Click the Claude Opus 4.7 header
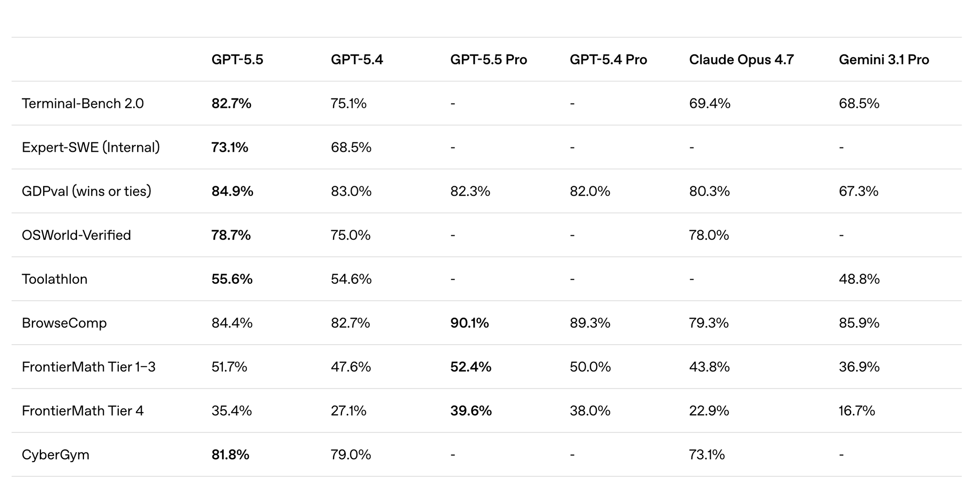This screenshot has width=980, height=502. 741,59
